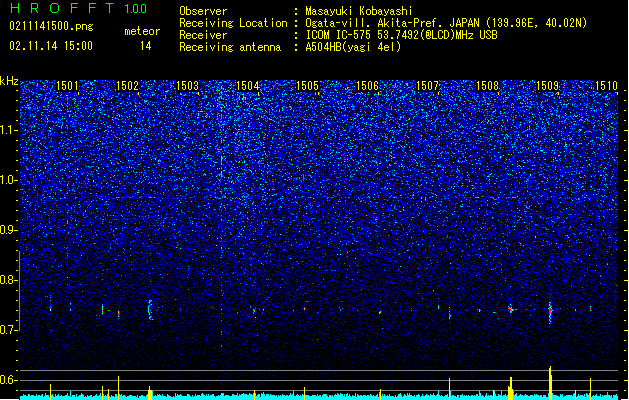Click the 1507 time marker
629x400 pixels.
[x=428, y=86]
